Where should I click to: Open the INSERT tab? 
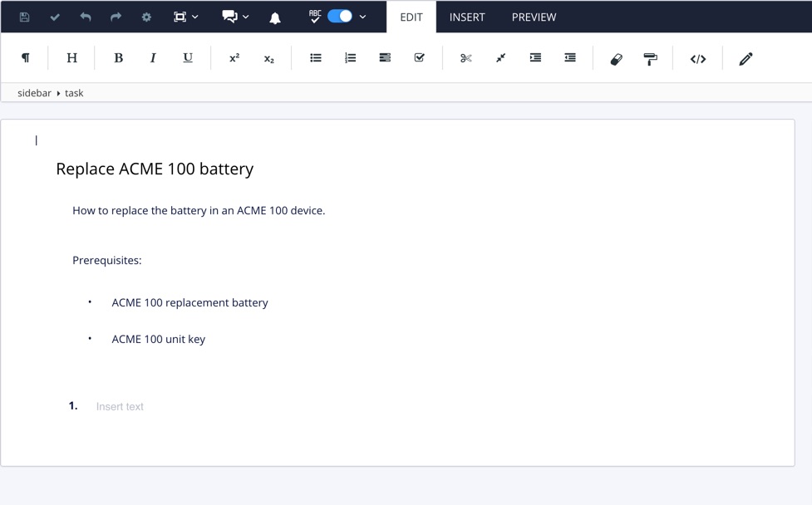[x=467, y=17]
